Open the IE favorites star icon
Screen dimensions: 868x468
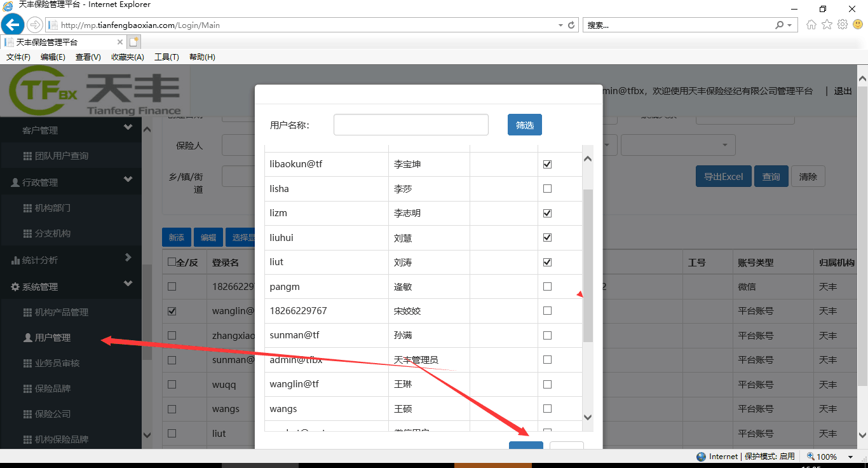pyautogui.click(x=827, y=25)
